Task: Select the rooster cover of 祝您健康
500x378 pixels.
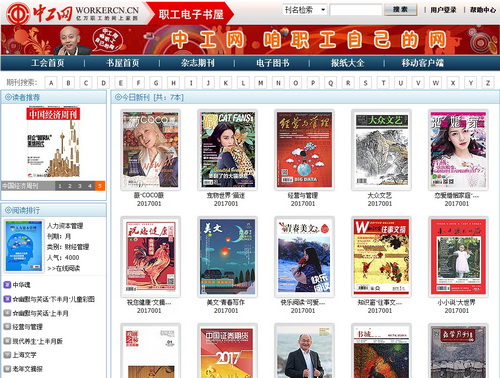Action: 151,257
